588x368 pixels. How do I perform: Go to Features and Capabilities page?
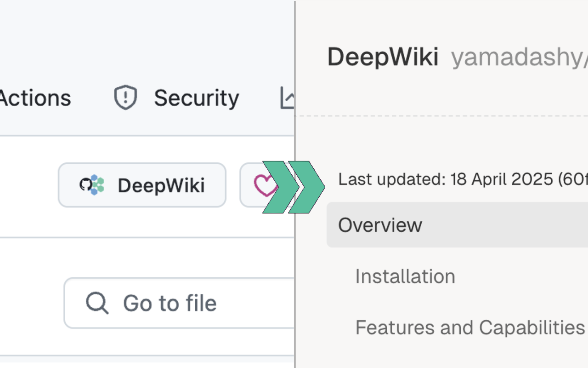pos(469,328)
